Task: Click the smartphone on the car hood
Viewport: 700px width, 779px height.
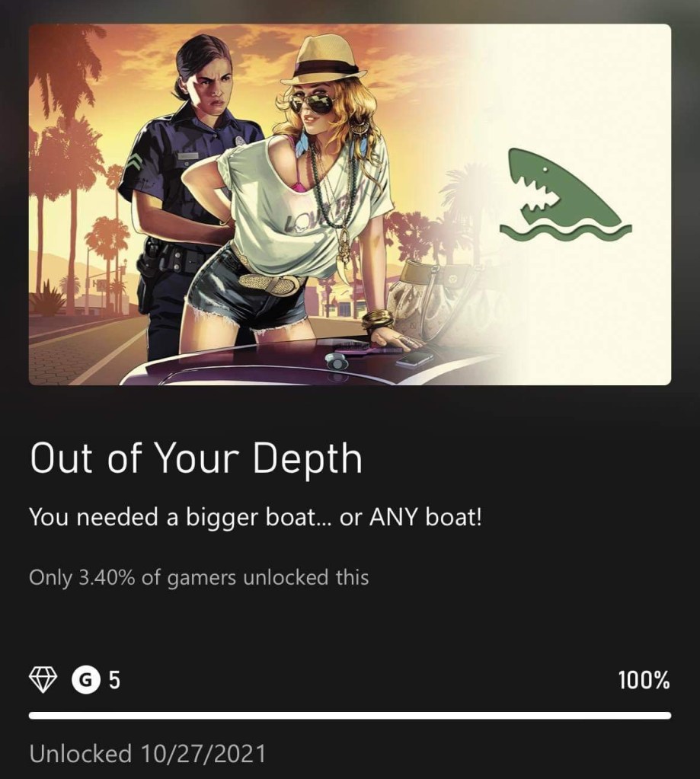Action: coord(414,358)
